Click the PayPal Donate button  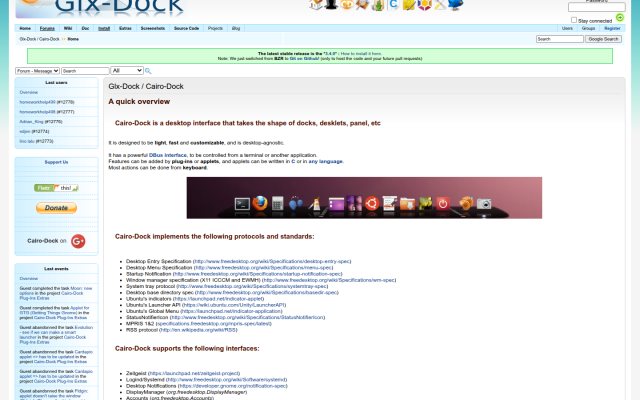click(x=56, y=208)
